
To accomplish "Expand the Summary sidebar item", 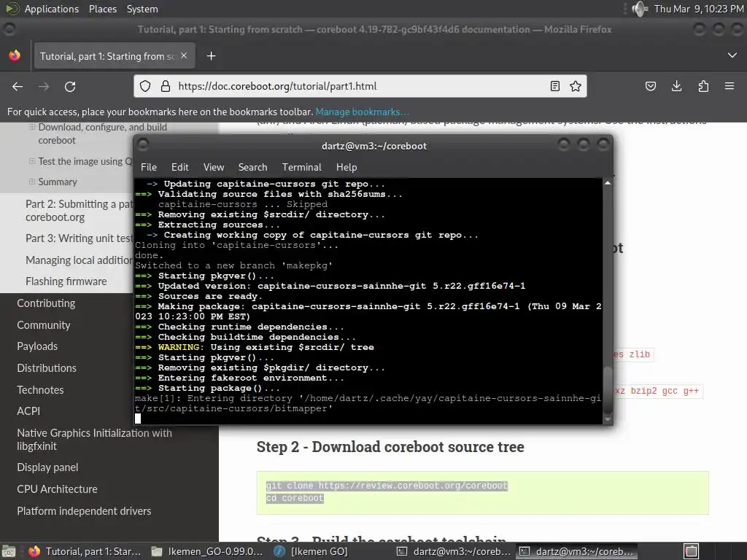I will tap(32, 182).
